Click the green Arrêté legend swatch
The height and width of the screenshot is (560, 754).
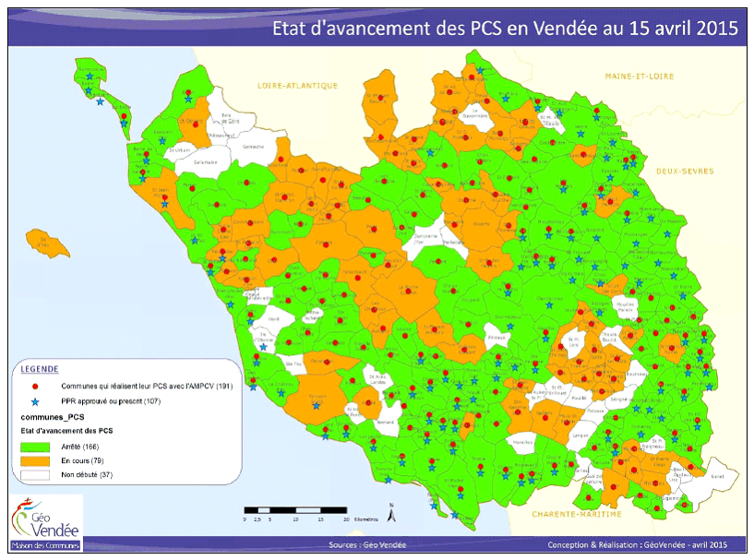click(35, 447)
